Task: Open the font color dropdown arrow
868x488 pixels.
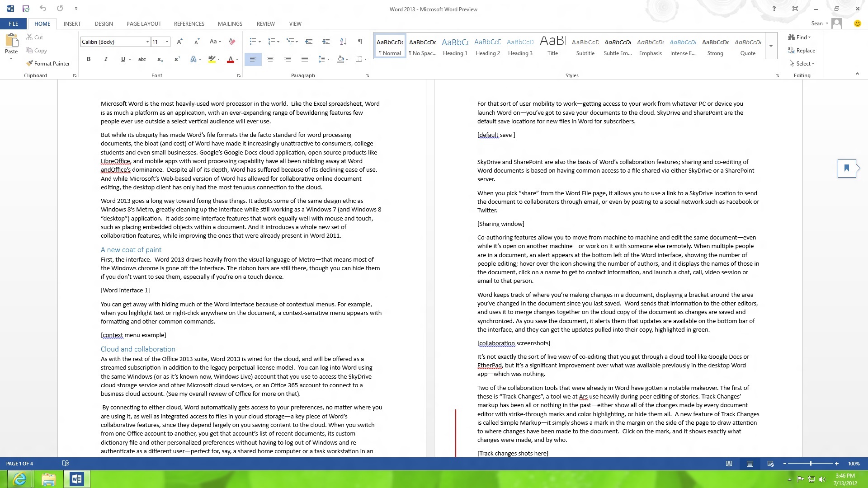Action: coord(237,60)
